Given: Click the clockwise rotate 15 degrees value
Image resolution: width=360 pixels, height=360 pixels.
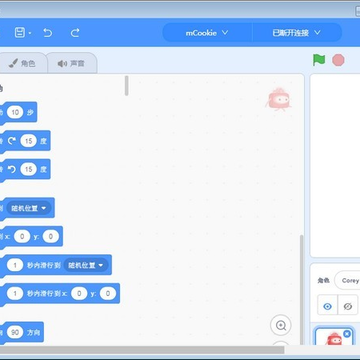Looking at the screenshot, I should [29, 141].
